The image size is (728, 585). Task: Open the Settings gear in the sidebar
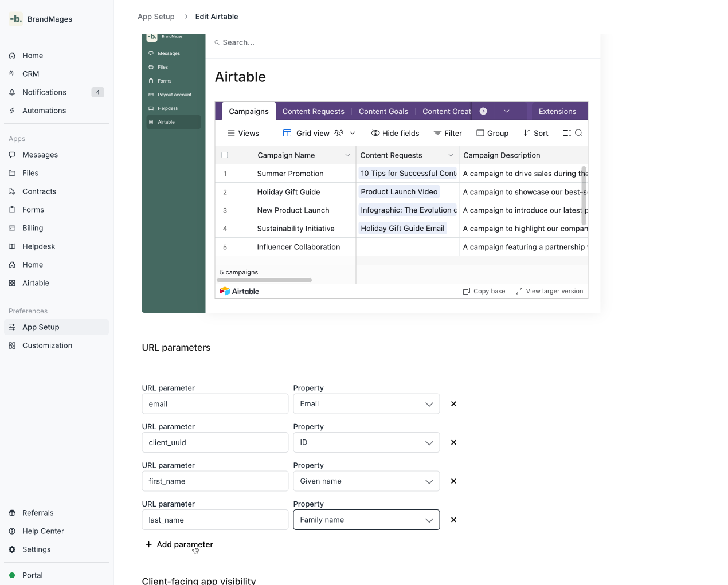[12, 549]
